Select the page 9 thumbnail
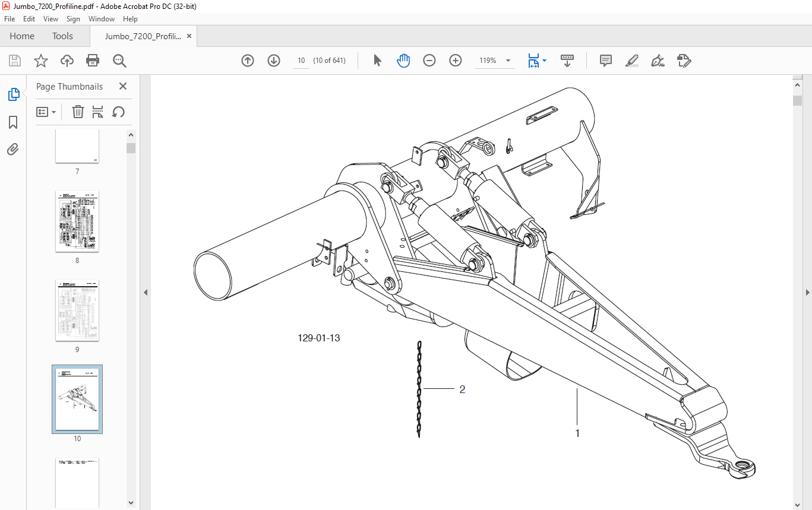 point(77,311)
